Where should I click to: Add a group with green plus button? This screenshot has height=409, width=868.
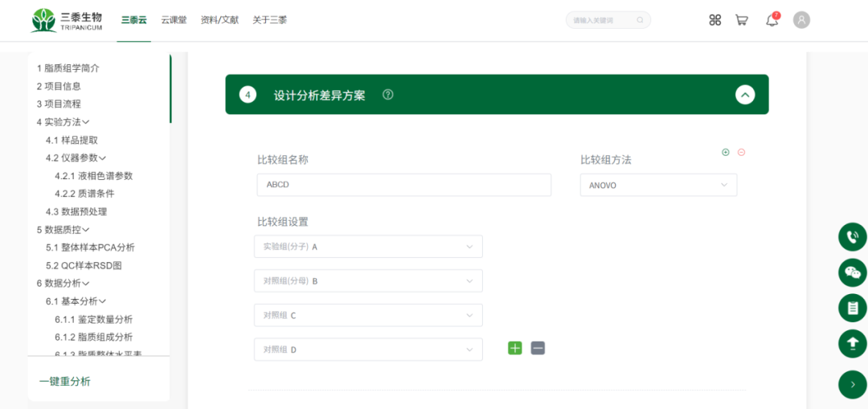tap(514, 348)
